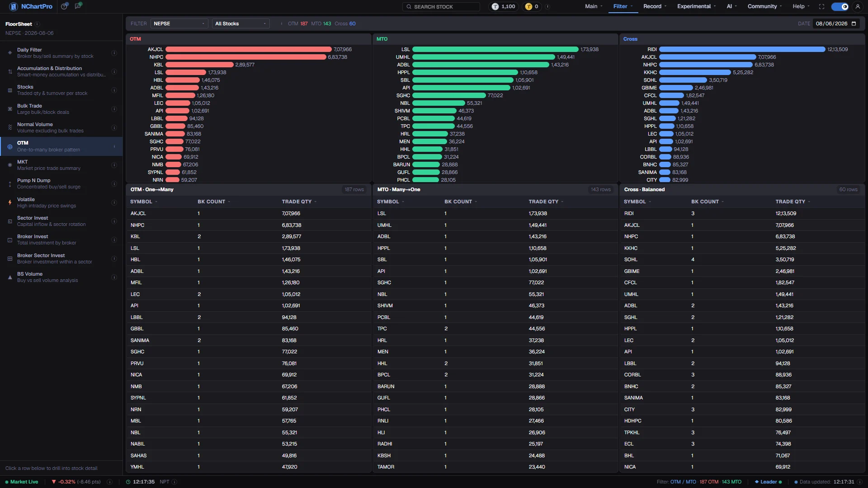Open the user profile icon

click(858, 6)
